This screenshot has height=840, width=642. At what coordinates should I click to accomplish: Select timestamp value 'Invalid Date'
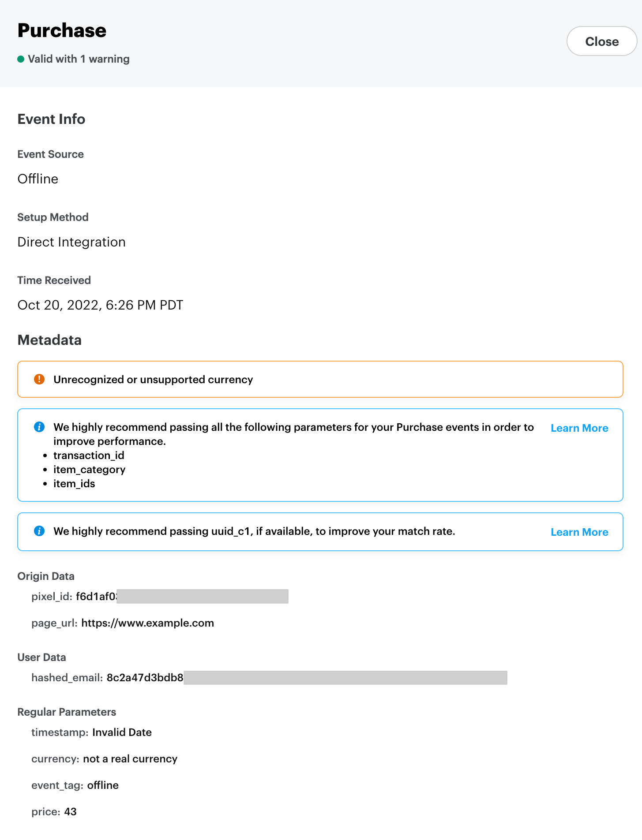[122, 732]
